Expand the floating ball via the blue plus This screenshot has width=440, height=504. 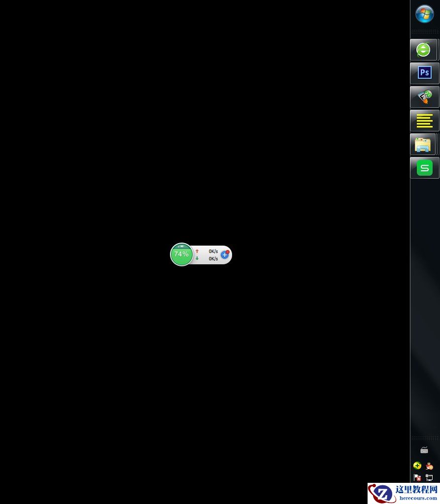click(225, 255)
